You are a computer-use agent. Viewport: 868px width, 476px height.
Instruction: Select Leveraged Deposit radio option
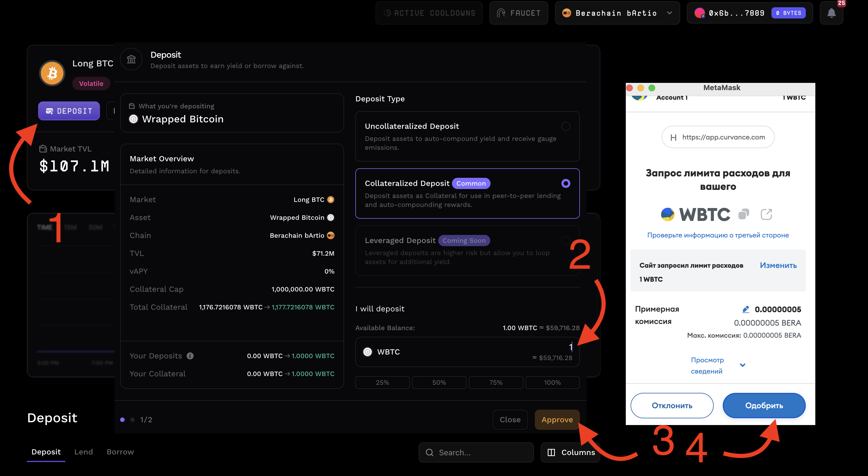pos(565,241)
